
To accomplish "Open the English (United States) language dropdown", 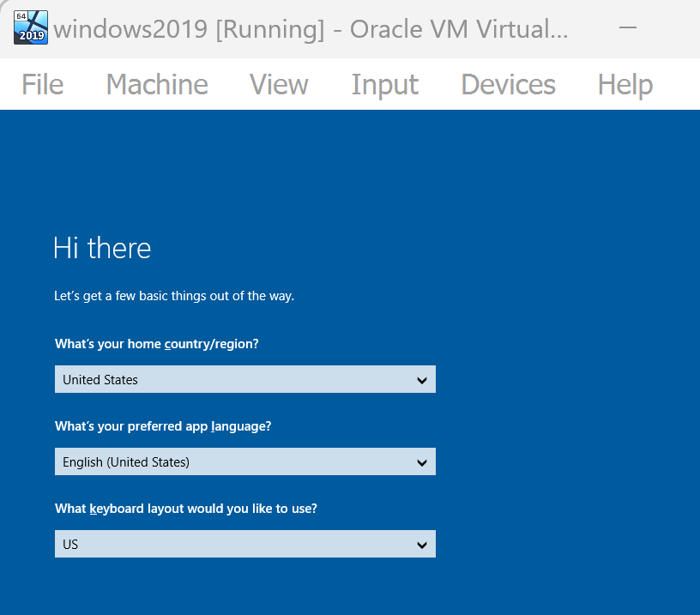I will tap(245, 461).
